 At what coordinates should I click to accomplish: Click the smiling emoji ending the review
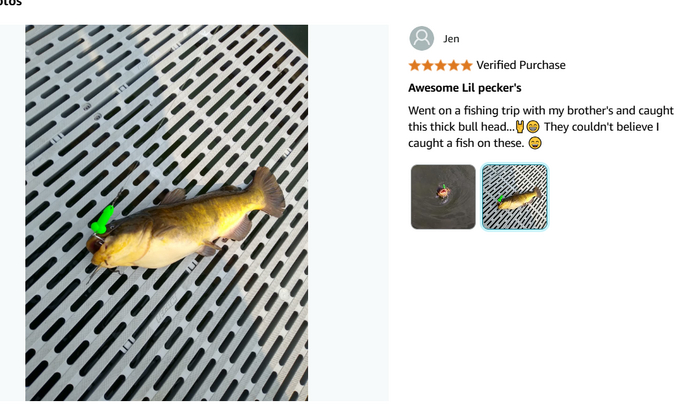(535, 143)
